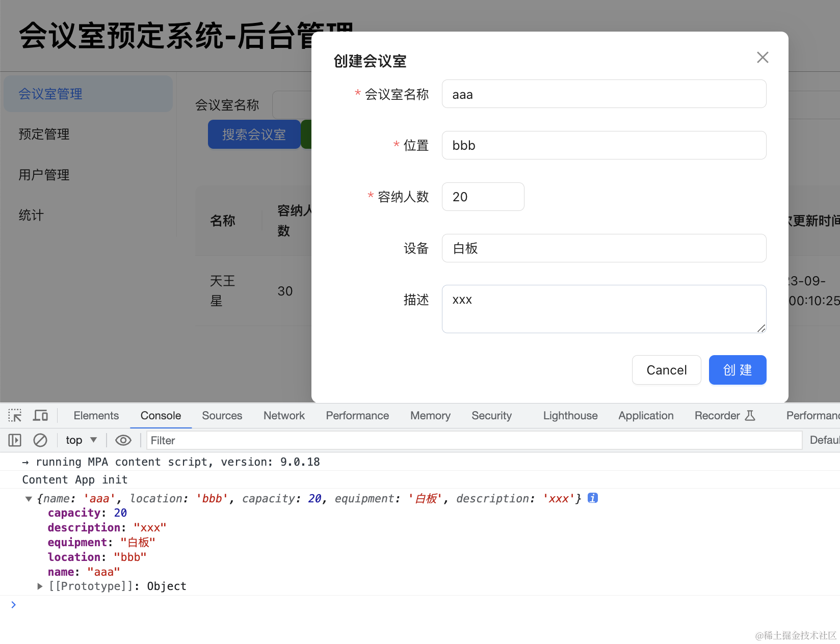Open the top context dropdown
840x644 pixels.
(x=81, y=440)
